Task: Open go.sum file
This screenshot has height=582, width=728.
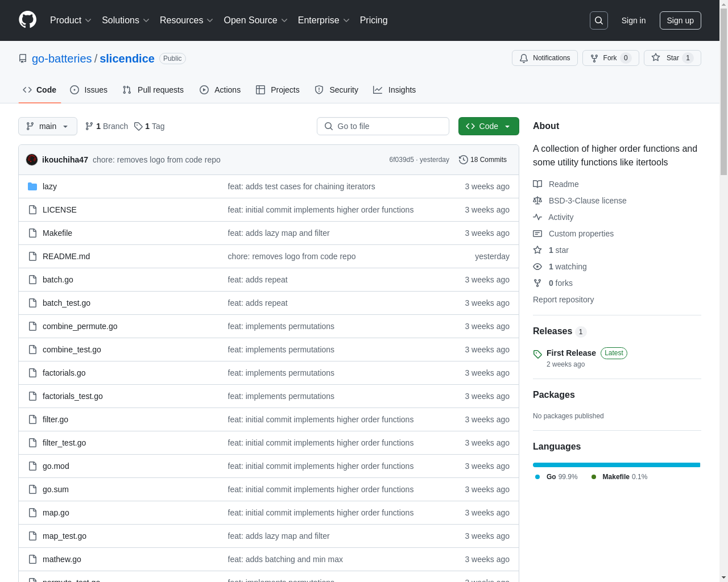Action: [55, 489]
